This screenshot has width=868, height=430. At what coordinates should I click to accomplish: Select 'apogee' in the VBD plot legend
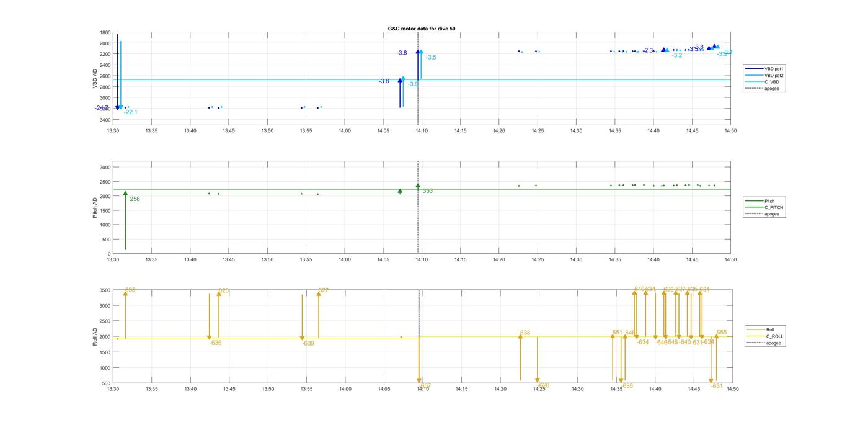click(763, 89)
